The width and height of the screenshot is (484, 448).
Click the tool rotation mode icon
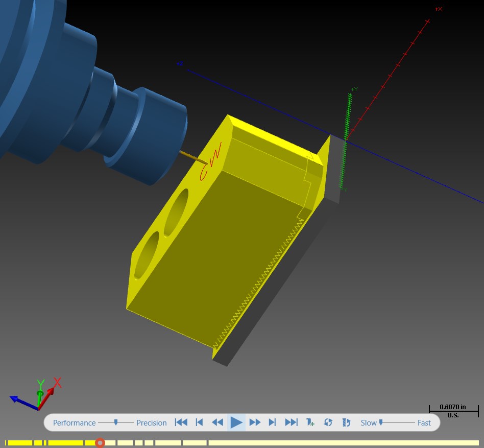tap(346, 422)
